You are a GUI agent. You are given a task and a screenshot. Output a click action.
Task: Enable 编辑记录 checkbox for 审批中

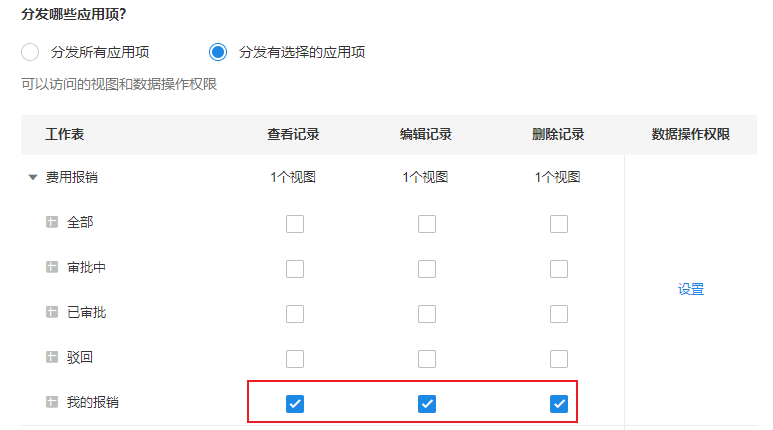[427, 268]
